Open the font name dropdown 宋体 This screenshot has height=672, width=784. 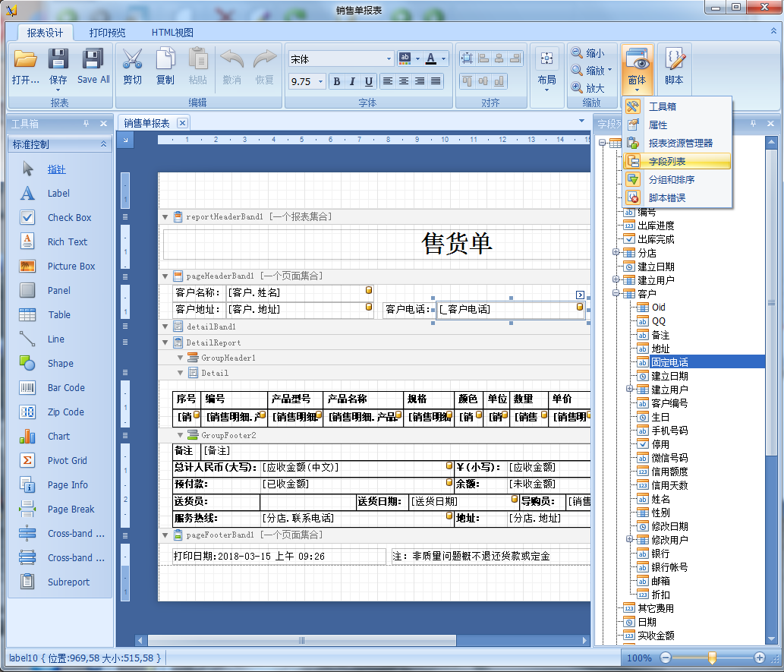click(x=389, y=58)
